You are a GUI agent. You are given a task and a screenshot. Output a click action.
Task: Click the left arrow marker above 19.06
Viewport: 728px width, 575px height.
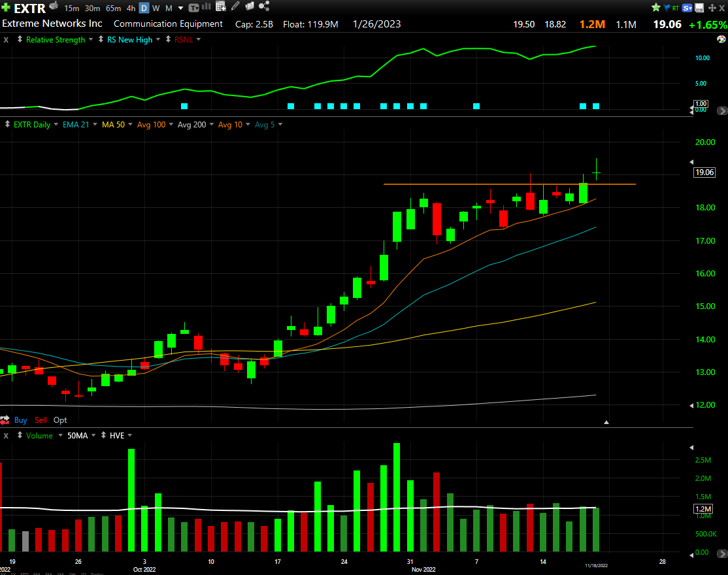691,162
